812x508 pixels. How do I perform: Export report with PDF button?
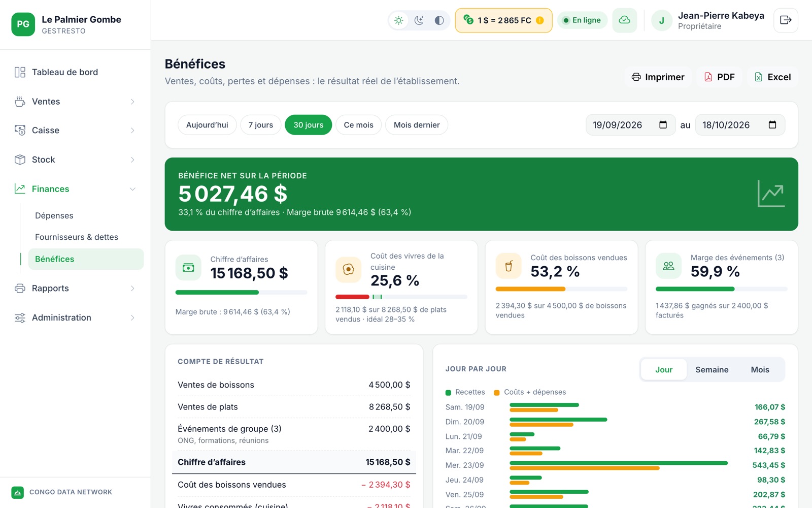[x=719, y=77]
